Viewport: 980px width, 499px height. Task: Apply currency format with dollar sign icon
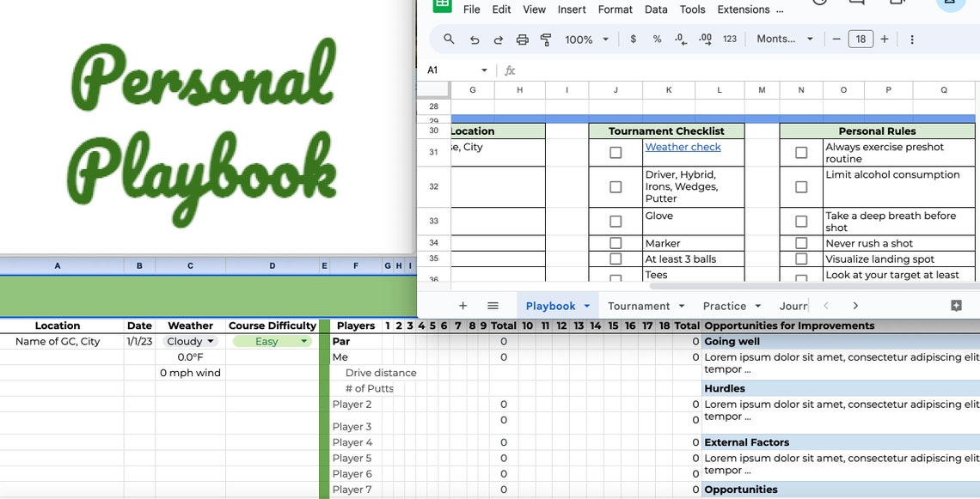(x=634, y=39)
